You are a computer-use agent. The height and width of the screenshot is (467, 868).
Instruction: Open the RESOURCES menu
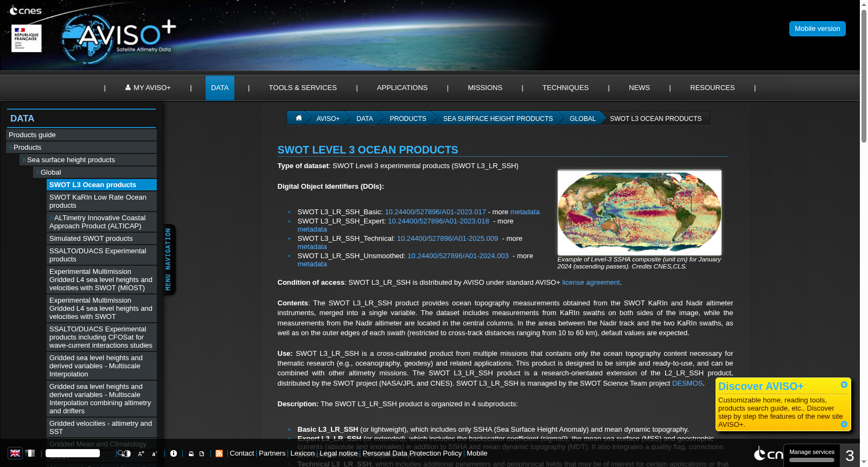(x=712, y=88)
